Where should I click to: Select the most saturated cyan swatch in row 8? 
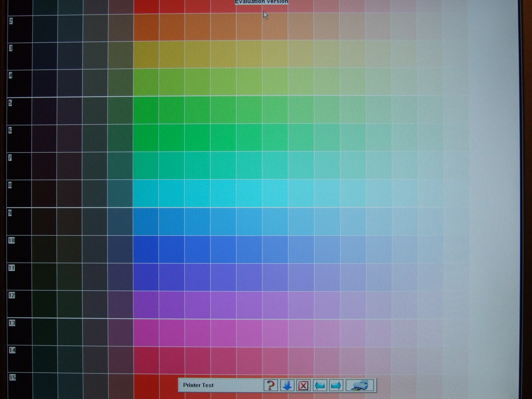(x=146, y=194)
